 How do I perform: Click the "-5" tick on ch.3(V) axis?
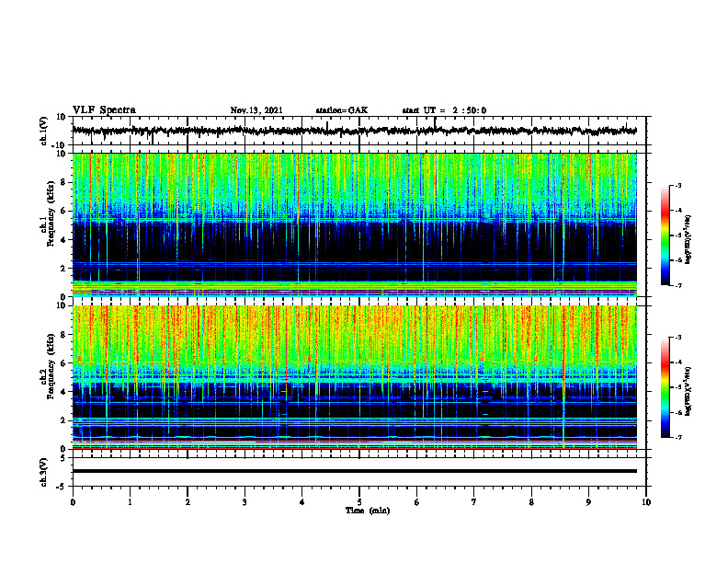(62, 487)
